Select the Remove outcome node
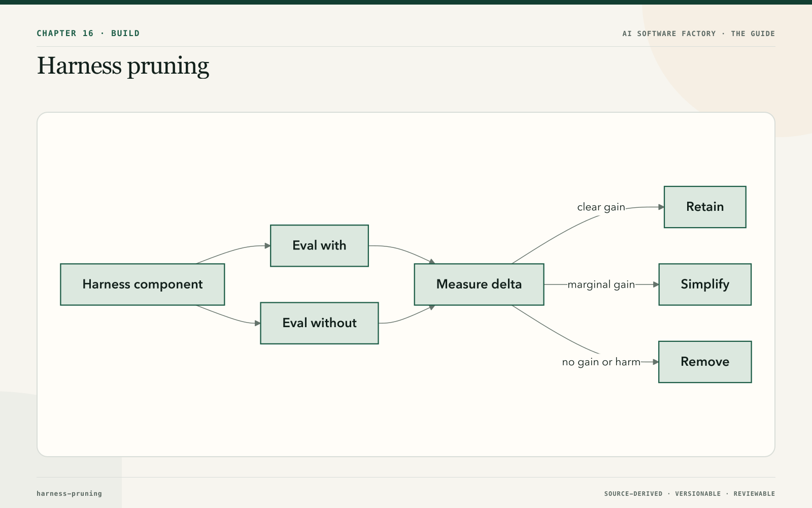 click(x=705, y=362)
